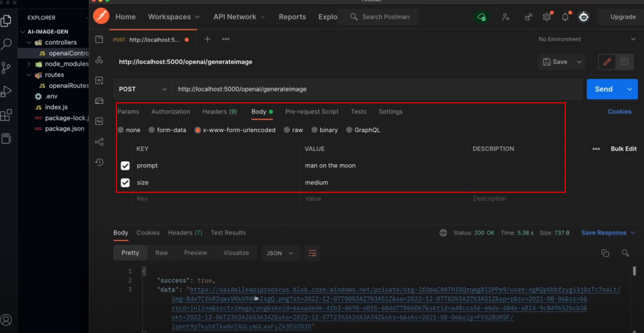The width and height of the screenshot is (644, 333).
Task: Open Postman APIs sidebar icon
Action: tap(99, 60)
